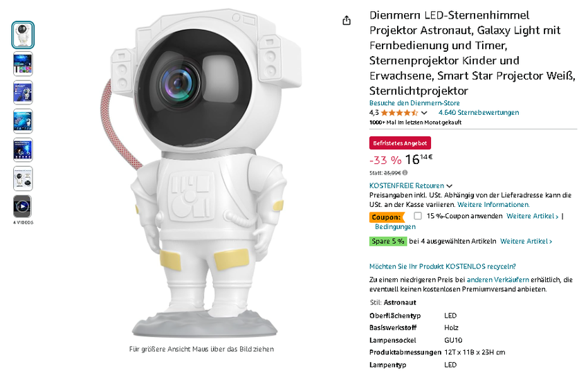Viewport: 588px width, 371px height.
Task: Open 'Weitere Artikel' beside the Spare 5 % offer
Action: click(x=526, y=242)
